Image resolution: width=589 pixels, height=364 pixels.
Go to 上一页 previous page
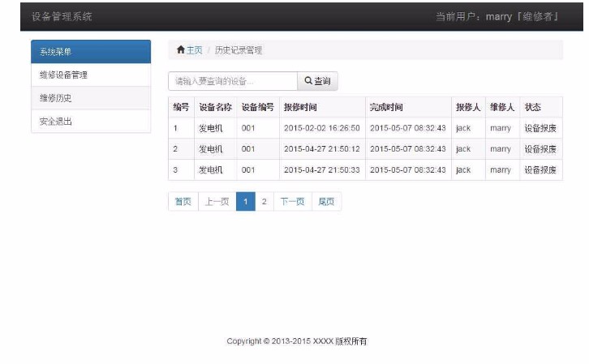click(x=217, y=202)
